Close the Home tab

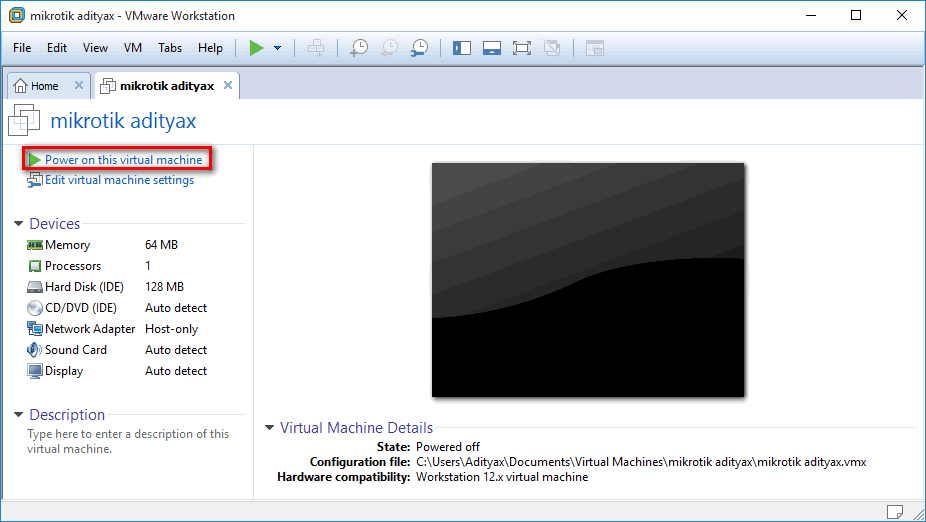pos(79,86)
